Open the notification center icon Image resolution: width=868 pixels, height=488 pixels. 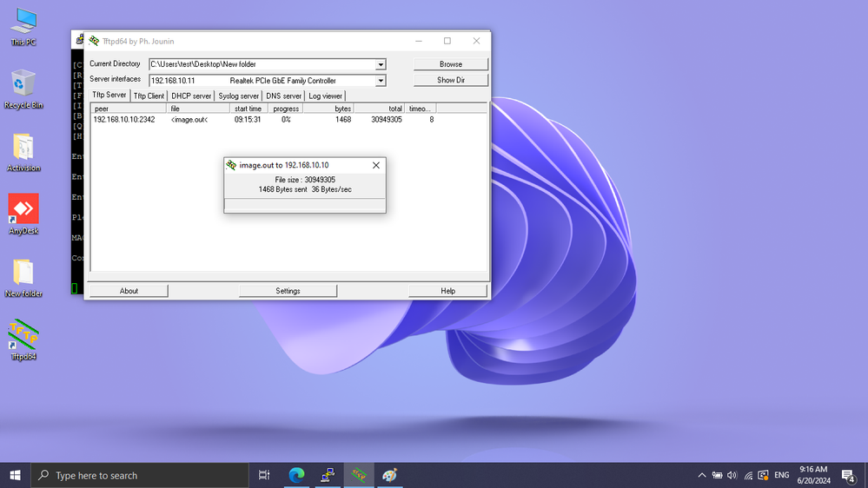[x=849, y=475]
